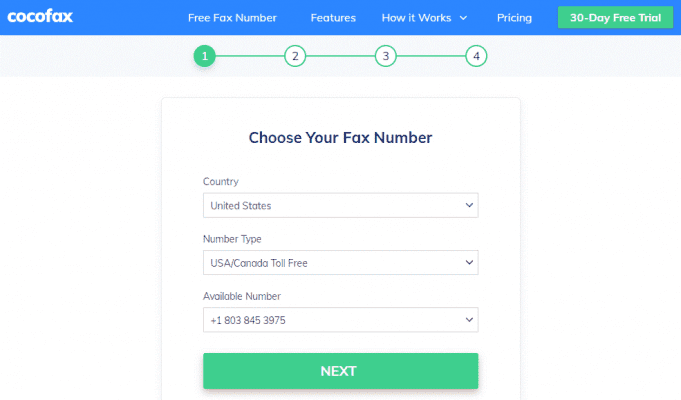Open the +1 803 845 3975 number dropdown
The width and height of the screenshot is (681, 400).
tap(340, 320)
